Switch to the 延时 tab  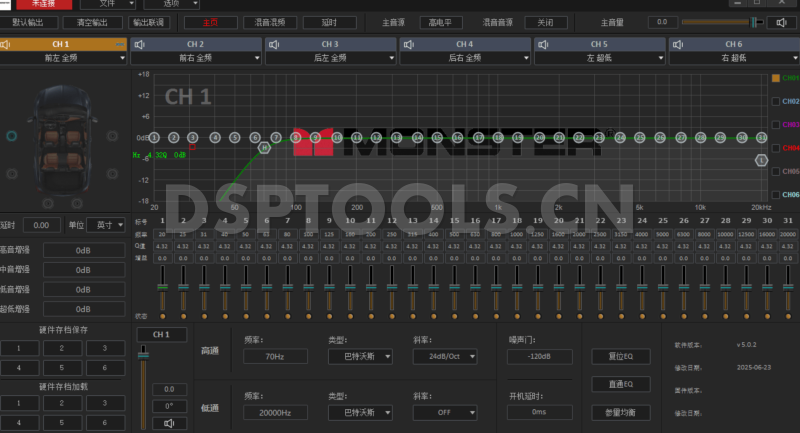pyautogui.click(x=329, y=22)
